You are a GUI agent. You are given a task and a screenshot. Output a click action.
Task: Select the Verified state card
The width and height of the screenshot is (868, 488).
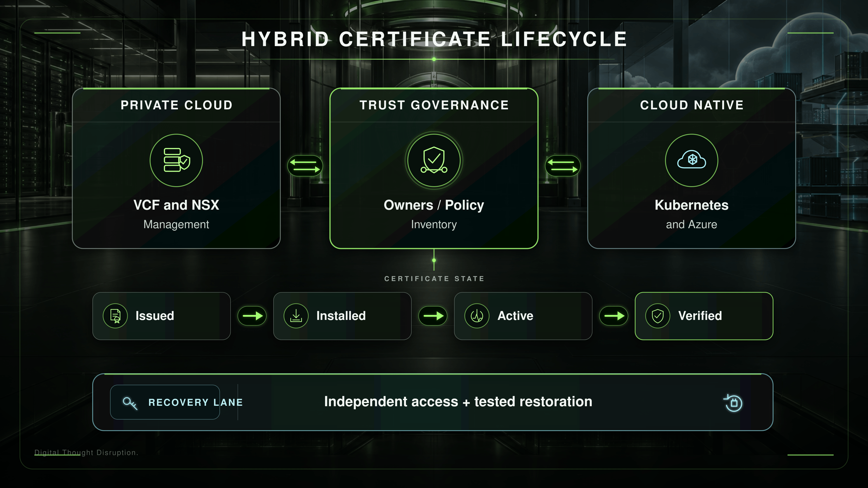coord(704,316)
